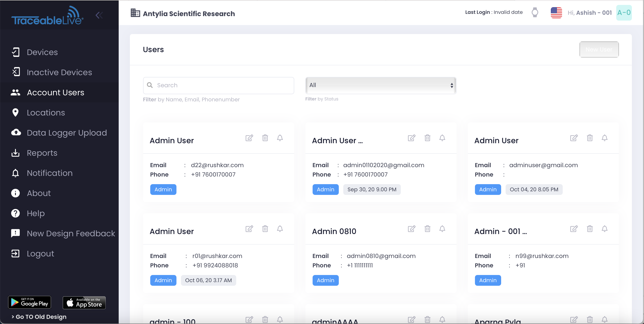This screenshot has width=644, height=324.
Task: Open the Help page
Action: point(59,213)
